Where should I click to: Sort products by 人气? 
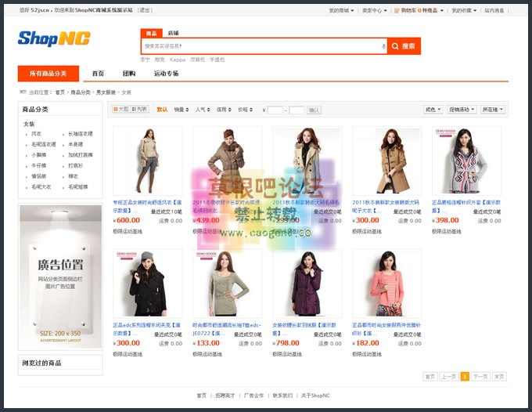pyautogui.click(x=202, y=110)
